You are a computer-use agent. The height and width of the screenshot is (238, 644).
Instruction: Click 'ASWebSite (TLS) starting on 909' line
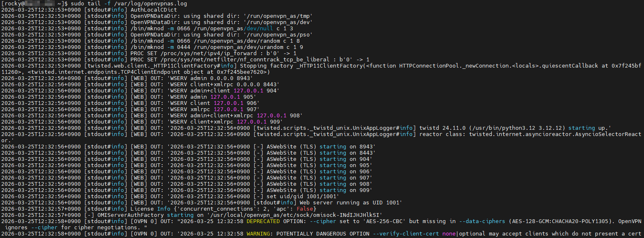[187, 190]
